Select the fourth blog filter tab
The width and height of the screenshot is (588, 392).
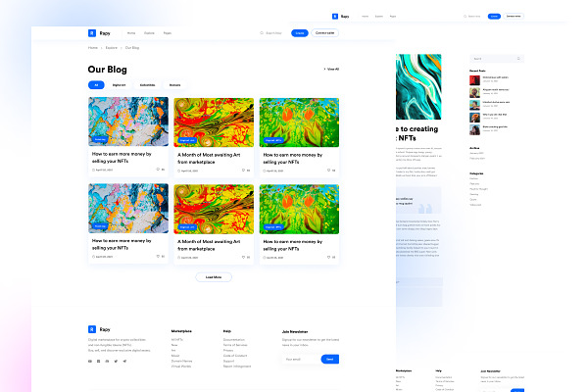tap(174, 85)
